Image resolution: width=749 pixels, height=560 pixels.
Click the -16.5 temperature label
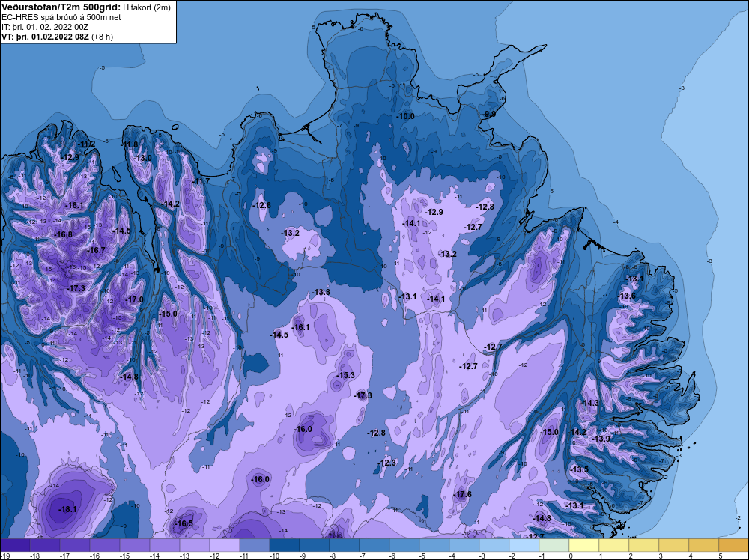[184, 524]
